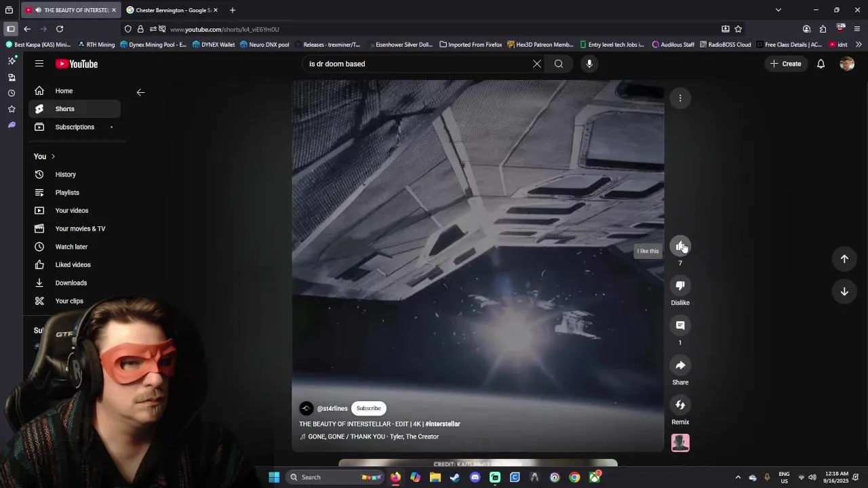The width and height of the screenshot is (868, 488).
Task: Open the #interstellar hashtag
Action: [x=443, y=424]
